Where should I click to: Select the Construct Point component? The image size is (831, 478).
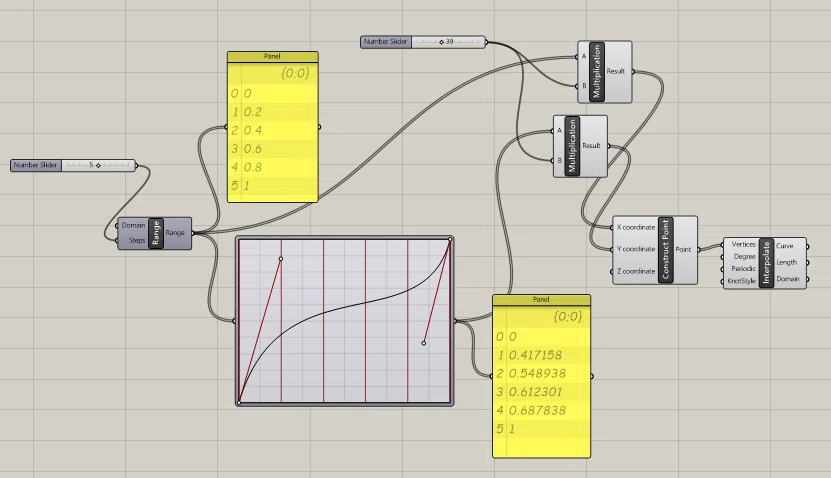tap(666, 250)
